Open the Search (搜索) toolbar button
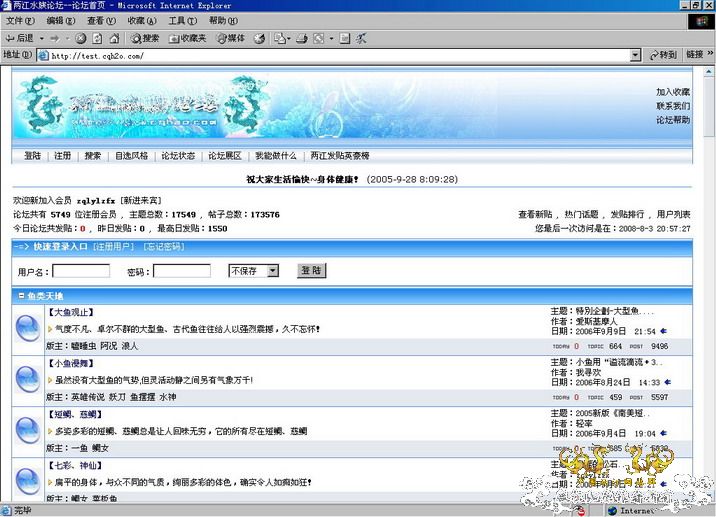 (145, 38)
